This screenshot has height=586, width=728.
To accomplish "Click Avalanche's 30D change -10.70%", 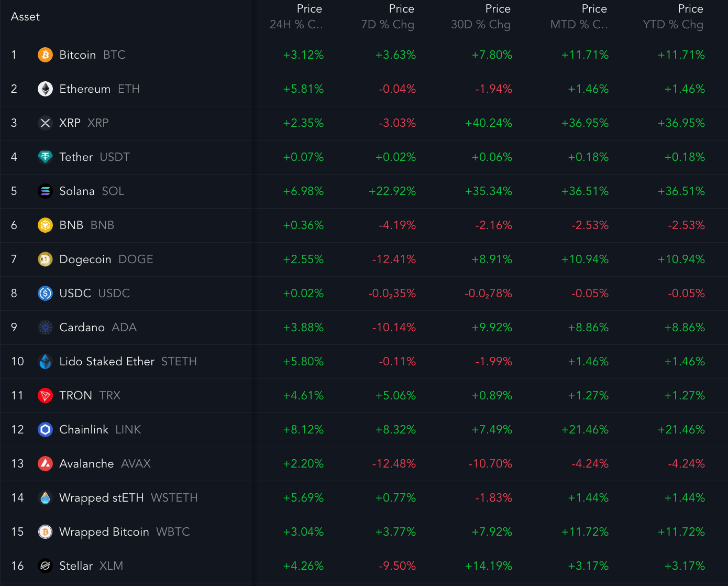I will point(490,464).
